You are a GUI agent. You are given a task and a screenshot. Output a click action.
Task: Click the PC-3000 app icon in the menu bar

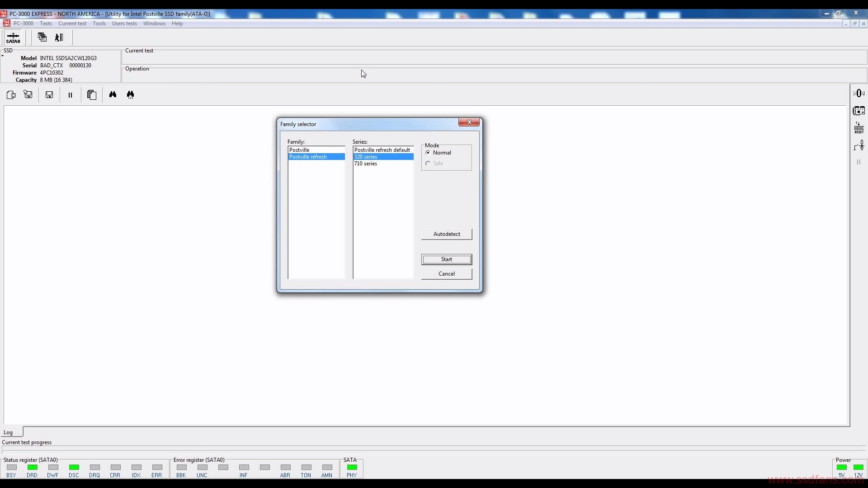click(x=6, y=23)
